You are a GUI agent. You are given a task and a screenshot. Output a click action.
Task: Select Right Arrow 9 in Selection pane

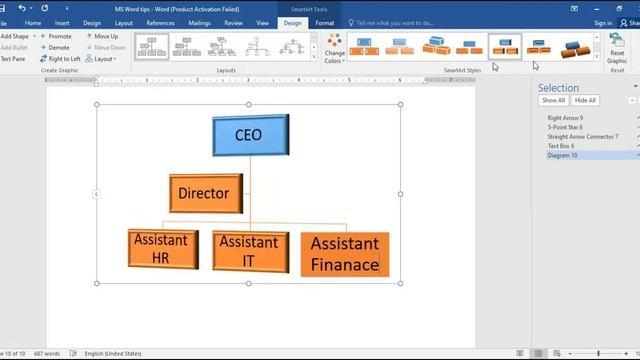coord(565,118)
